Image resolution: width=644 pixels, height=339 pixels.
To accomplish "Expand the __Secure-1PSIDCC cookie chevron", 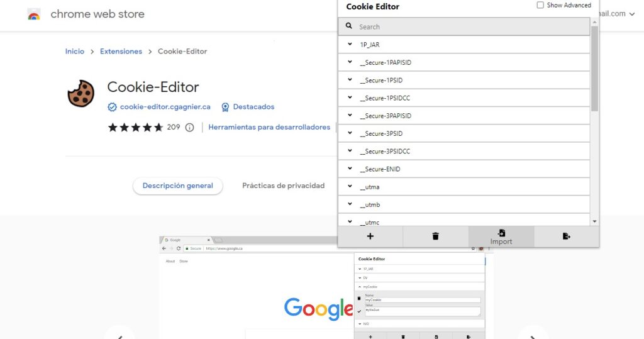I will pos(350,97).
